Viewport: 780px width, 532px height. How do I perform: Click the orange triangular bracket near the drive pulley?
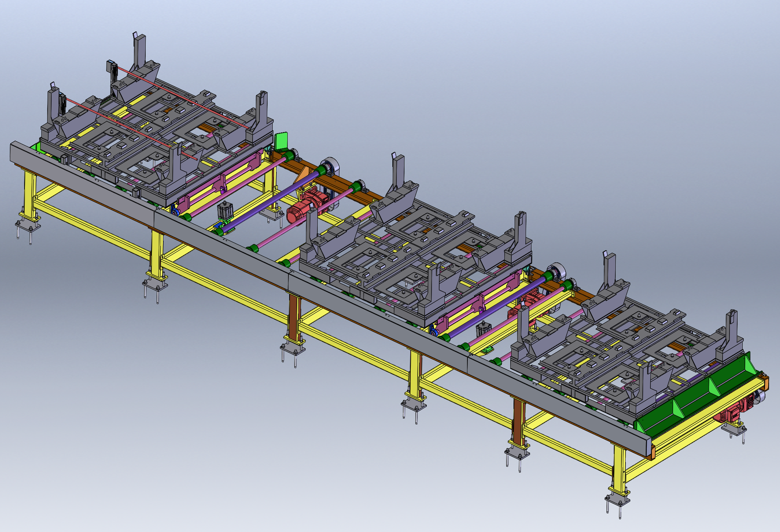304,175
